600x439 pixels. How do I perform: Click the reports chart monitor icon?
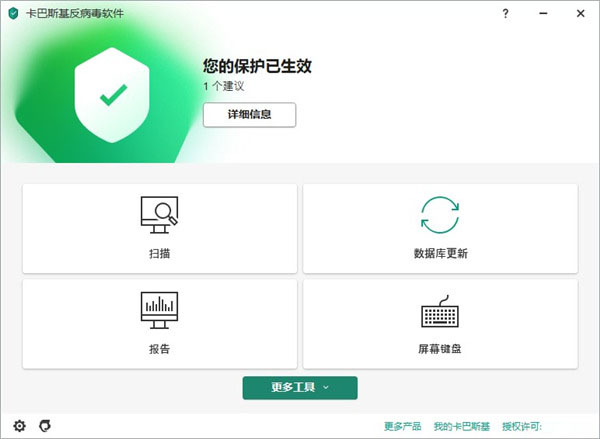159,310
